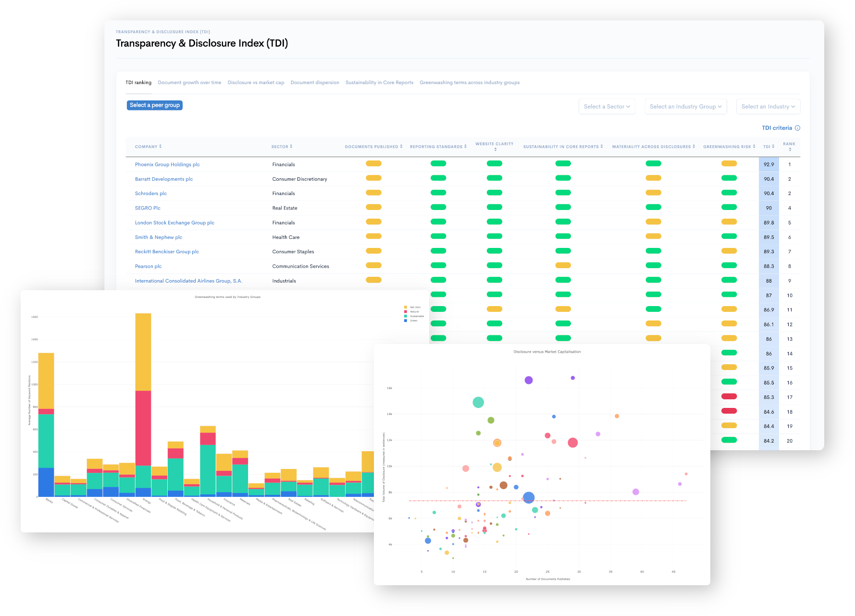Sort by Website Clarity arrows
The width and height of the screenshot is (855, 616).
(495, 149)
